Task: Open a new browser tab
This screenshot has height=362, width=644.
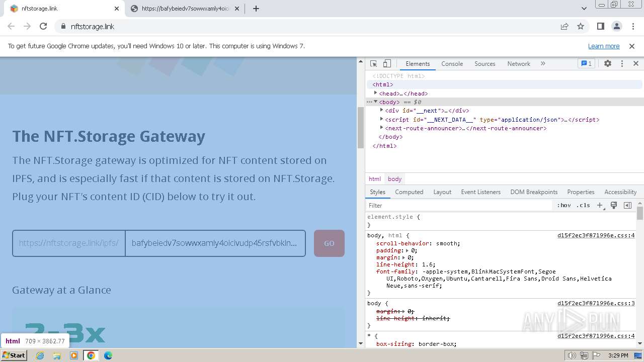Action: [x=256, y=9]
